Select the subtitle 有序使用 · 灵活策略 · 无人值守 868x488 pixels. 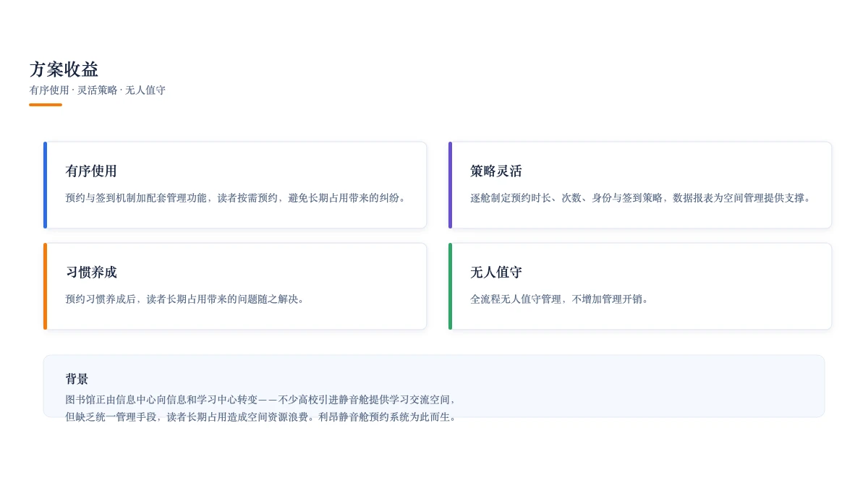click(x=98, y=90)
